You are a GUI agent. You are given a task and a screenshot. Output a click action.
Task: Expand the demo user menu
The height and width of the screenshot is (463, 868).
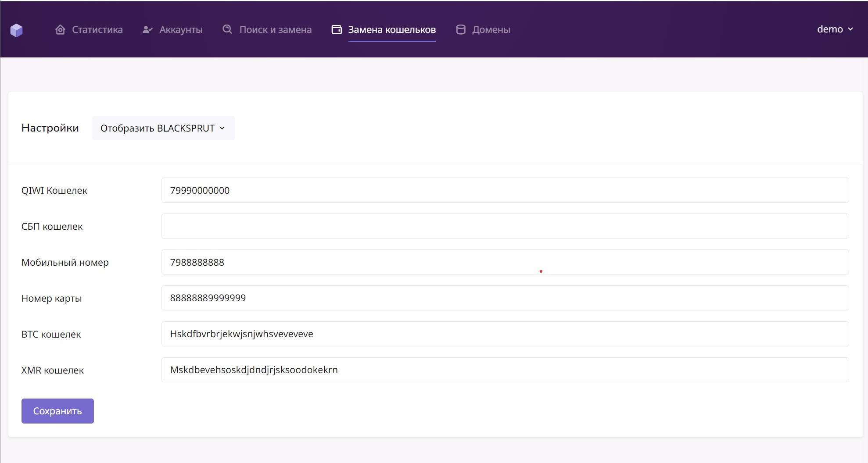[835, 29]
